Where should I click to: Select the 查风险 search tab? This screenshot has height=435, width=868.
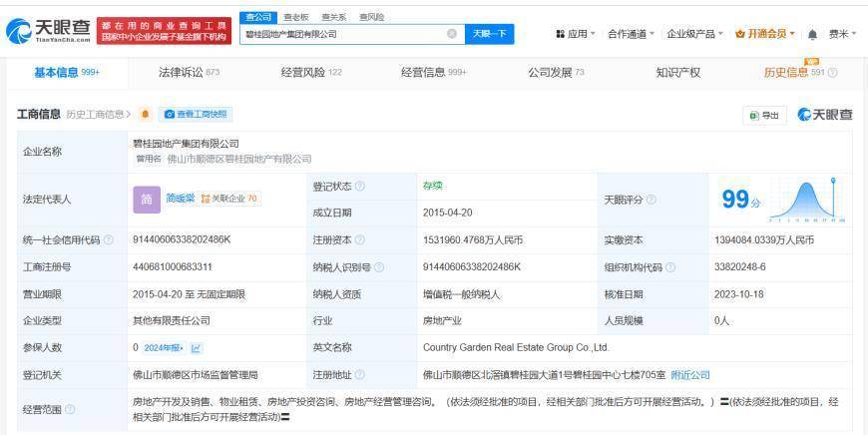[x=371, y=17]
